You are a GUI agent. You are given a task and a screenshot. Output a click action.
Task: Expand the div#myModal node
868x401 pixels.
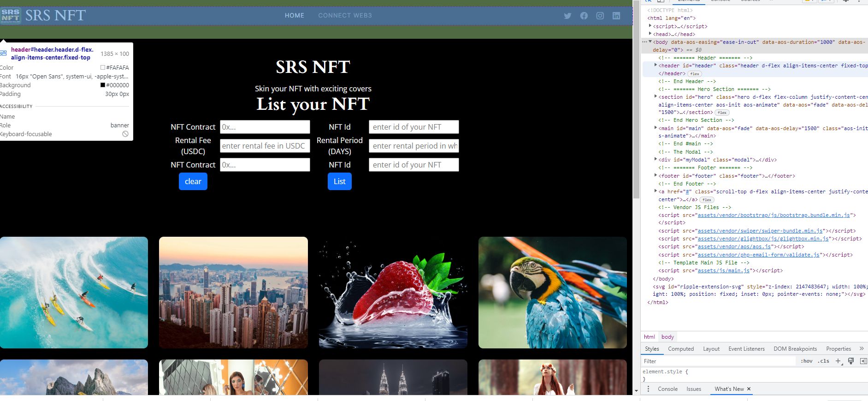(655, 159)
